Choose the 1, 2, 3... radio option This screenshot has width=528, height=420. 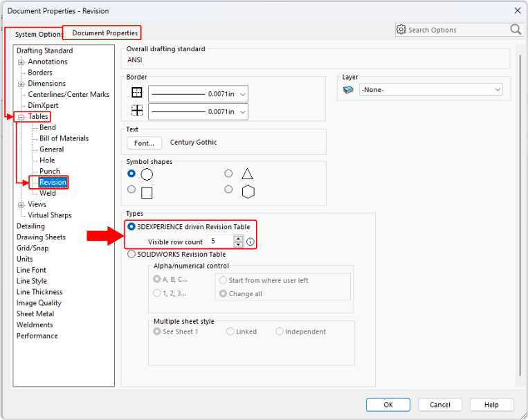156,293
